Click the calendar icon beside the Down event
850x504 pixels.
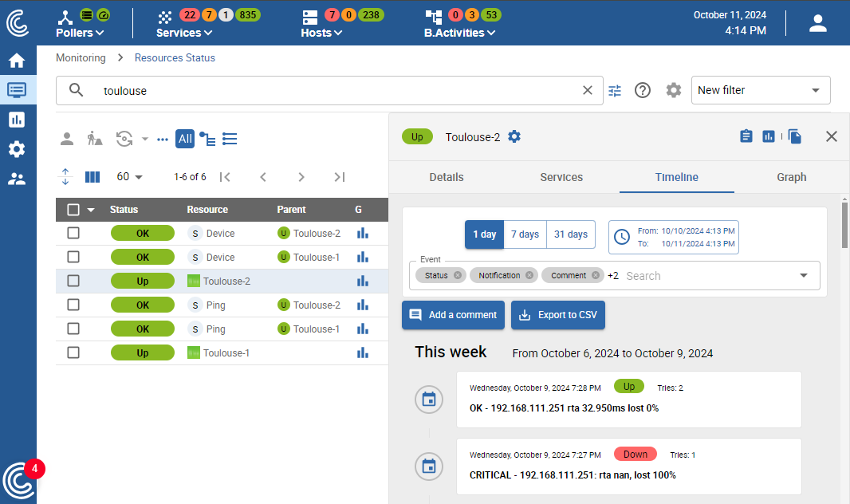(429, 467)
